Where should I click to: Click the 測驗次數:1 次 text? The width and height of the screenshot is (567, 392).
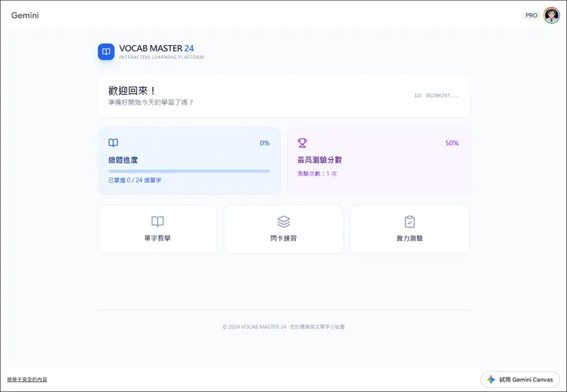tap(316, 174)
